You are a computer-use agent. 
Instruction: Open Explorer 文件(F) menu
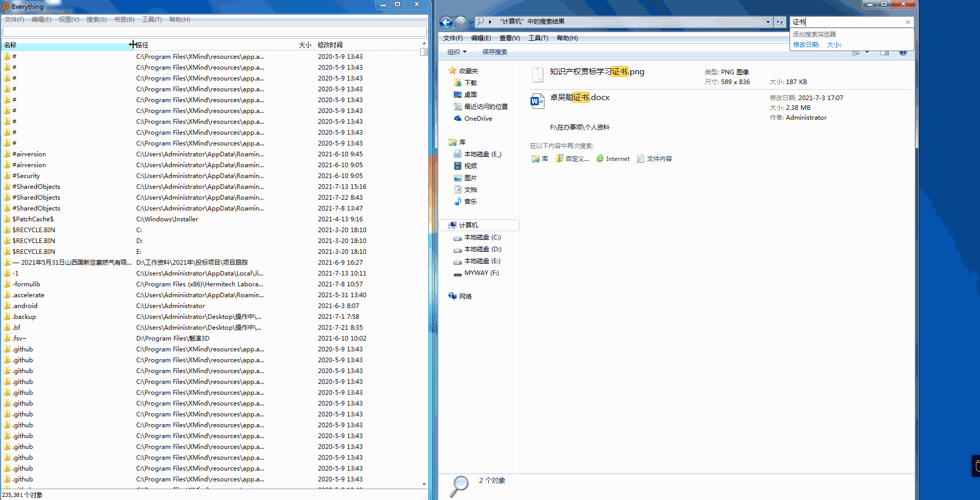453,38
